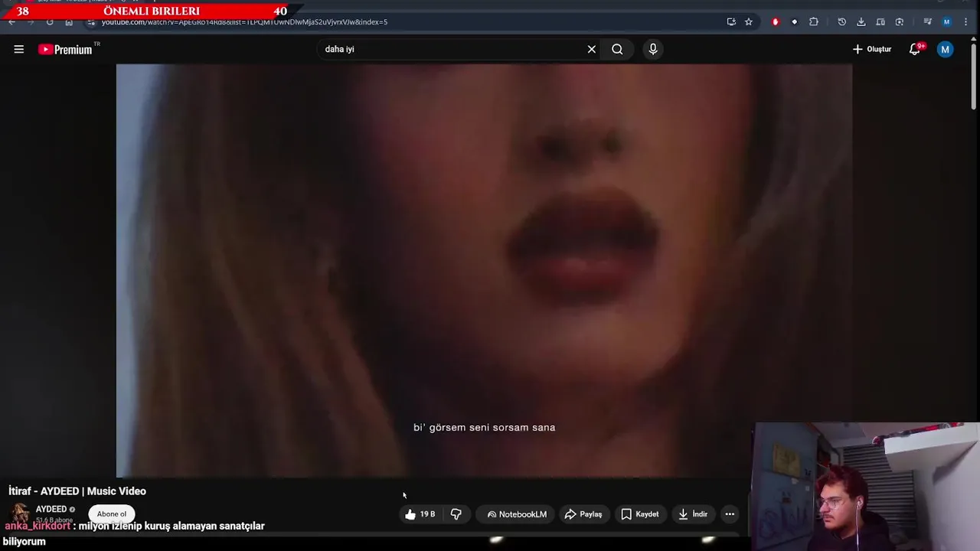Clear the search text with X
980x551 pixels.
pyautogui.click(x=592, y=49)
